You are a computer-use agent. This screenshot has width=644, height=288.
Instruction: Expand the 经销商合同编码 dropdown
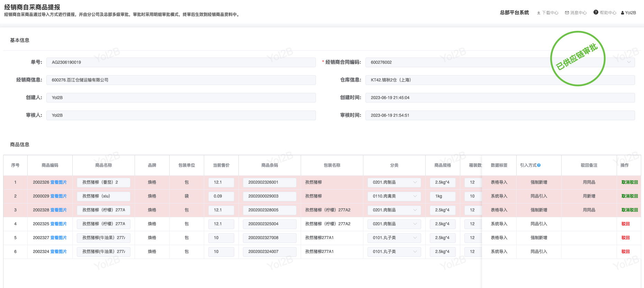[629, 62]
